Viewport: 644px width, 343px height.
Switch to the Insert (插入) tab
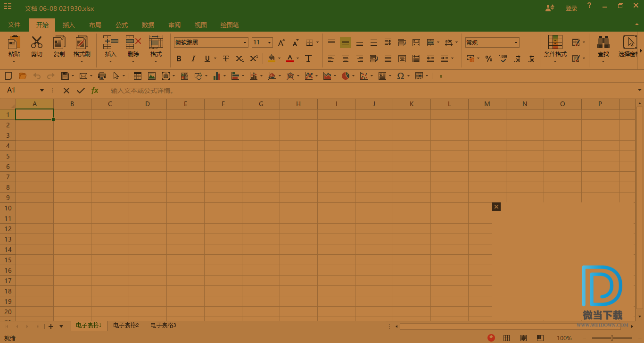[69, 25]
